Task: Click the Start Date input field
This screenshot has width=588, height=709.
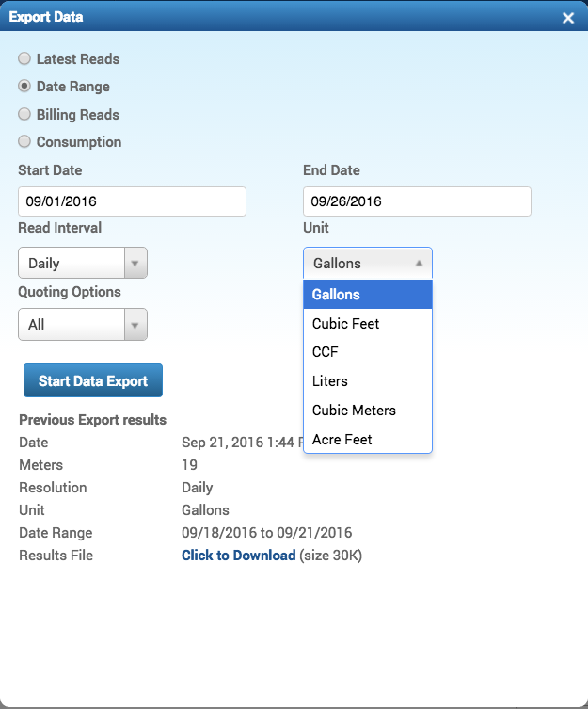Action: pyautogui.click(x=132, y=201)
